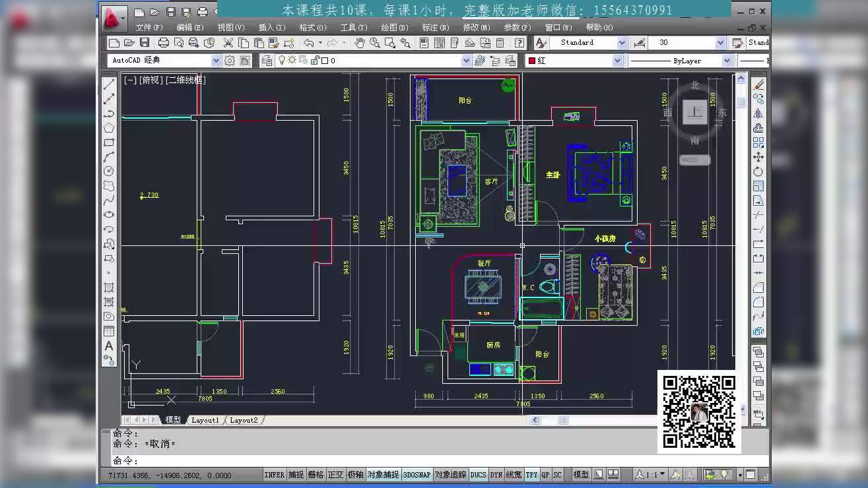Click the Pan Realtime hand icon
This screenshot has width=868, height=488.
pos(359,42)
